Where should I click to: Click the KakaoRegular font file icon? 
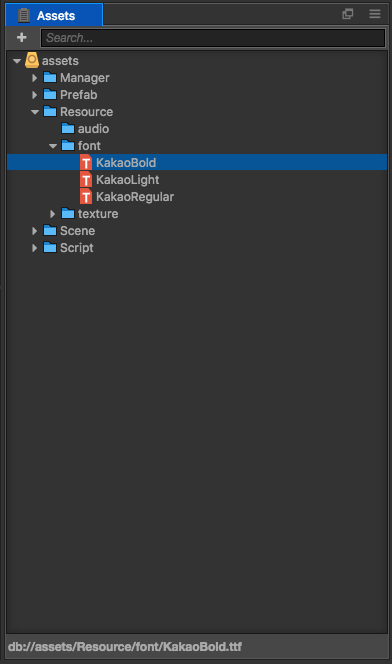pos(86,196)
